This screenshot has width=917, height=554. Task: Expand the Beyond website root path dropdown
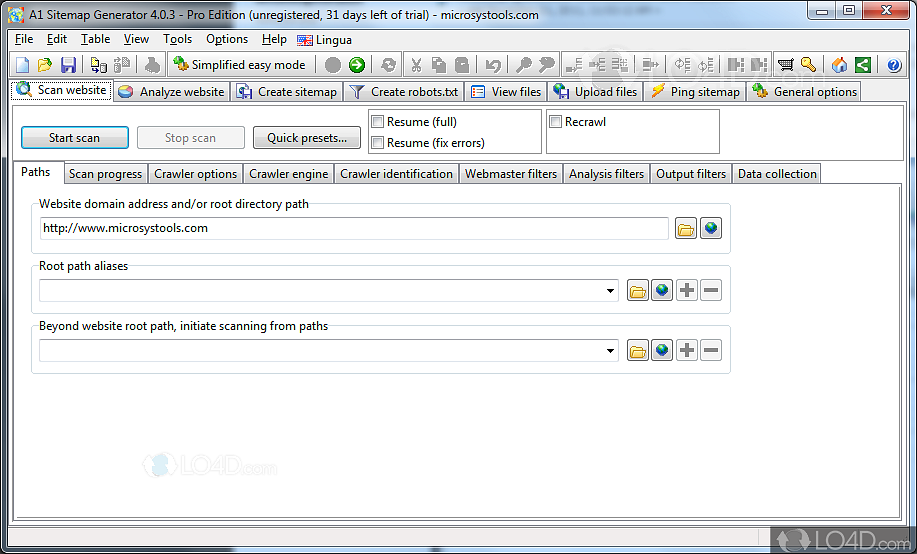(x=610, y=351)
